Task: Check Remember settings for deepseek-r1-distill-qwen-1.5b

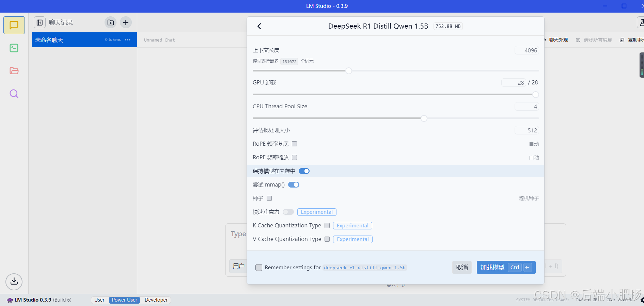Action: pyautogui.click(x=259, y=268)
